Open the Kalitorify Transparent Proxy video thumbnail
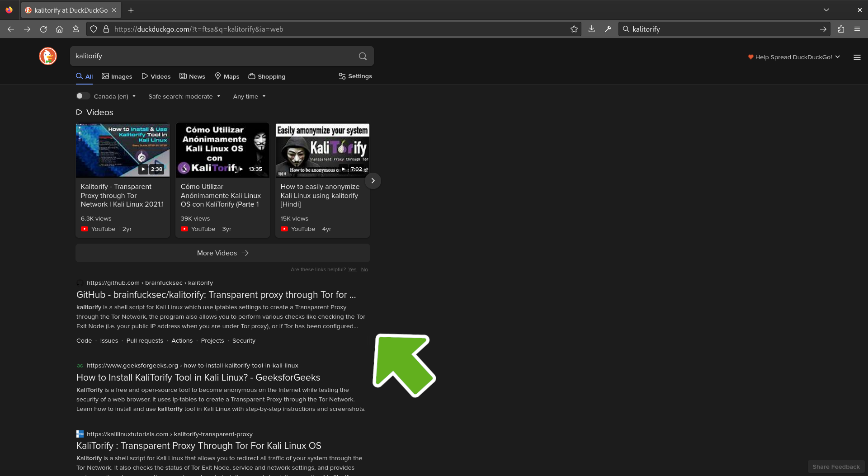The width and height of the screenshot is (868, 476). tap(123, 150)
